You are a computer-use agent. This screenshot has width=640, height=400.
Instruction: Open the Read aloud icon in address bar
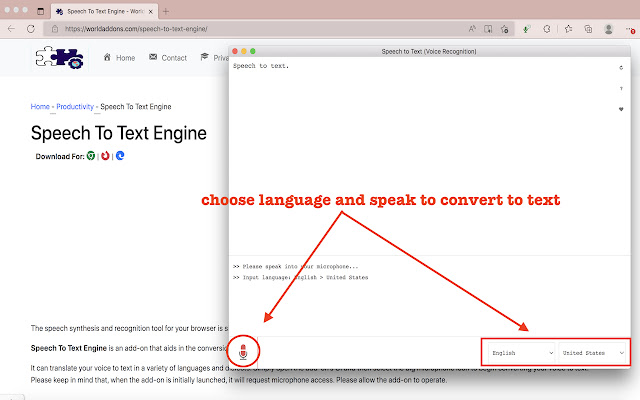[472, 29]
